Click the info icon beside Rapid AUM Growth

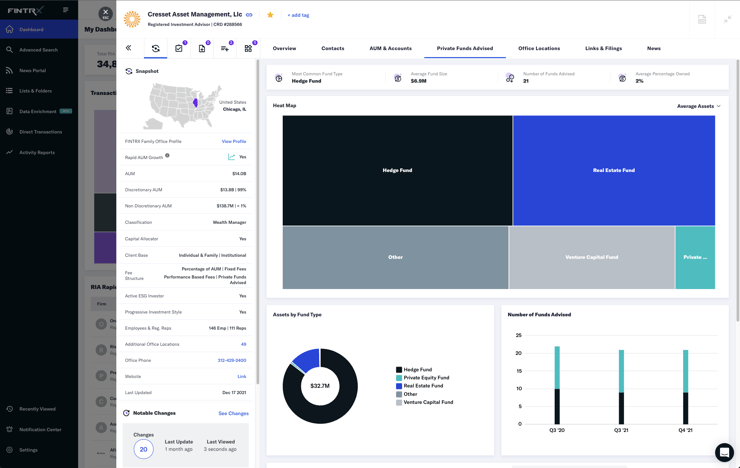(x=167, y=156)
